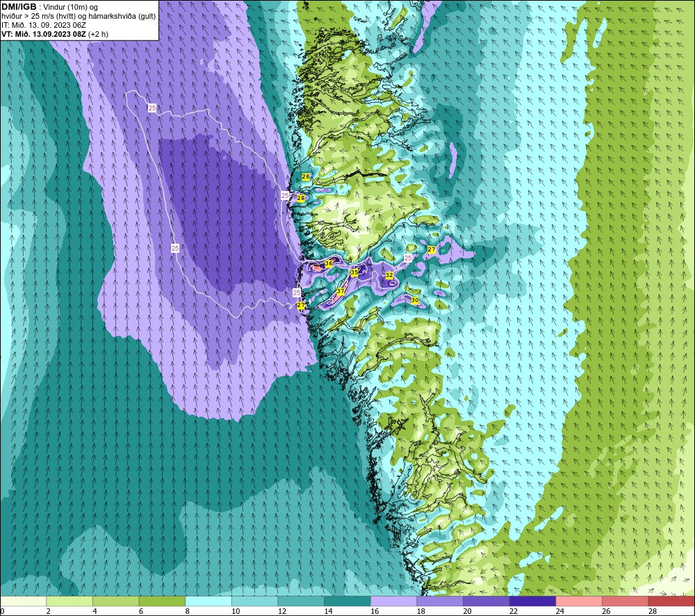This screenshot has width=695, height=616.
Task: Select the 2–4 m/s light green swatch
Action: [69, 601]
